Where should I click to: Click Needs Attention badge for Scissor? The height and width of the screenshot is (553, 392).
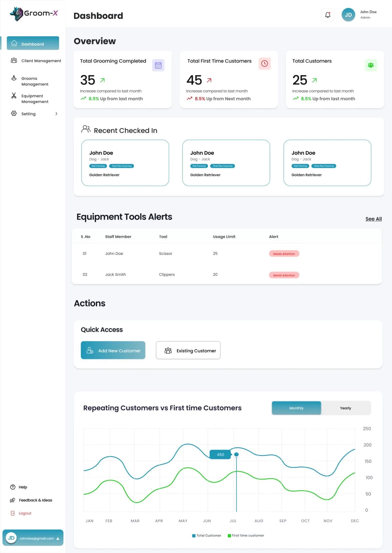click(x=284, y=254)
